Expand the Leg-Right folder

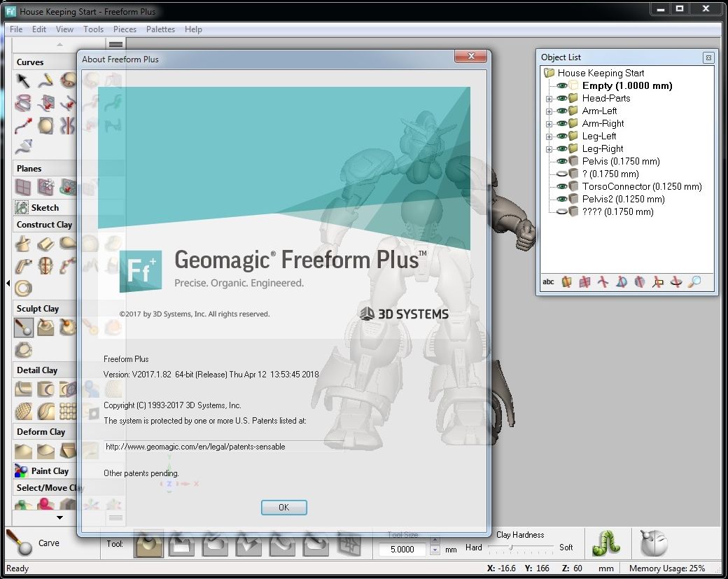(x=549, y=149)
